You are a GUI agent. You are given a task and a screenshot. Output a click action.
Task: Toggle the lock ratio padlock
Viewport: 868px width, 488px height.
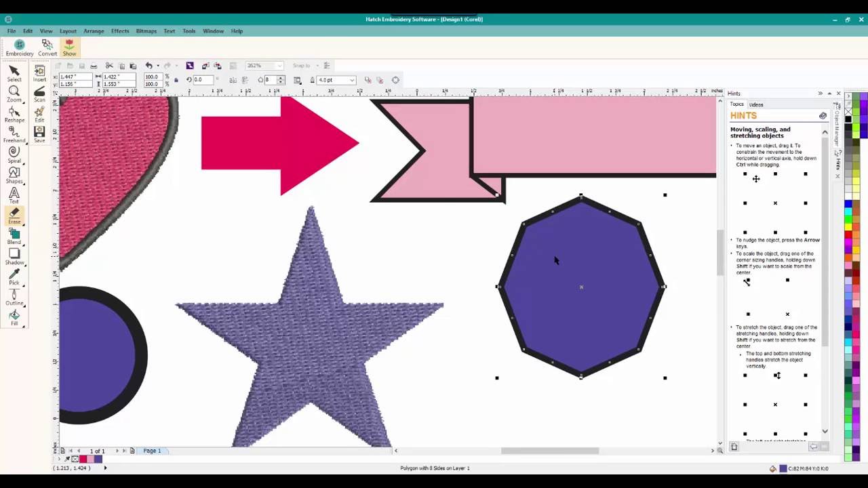click(x=176, y=80)
